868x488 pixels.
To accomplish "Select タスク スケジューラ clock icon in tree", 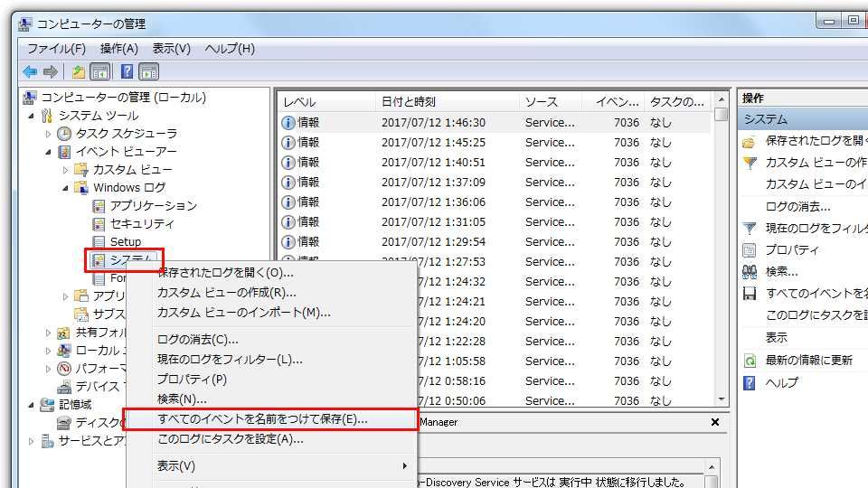I will click(x=64, y=134).
